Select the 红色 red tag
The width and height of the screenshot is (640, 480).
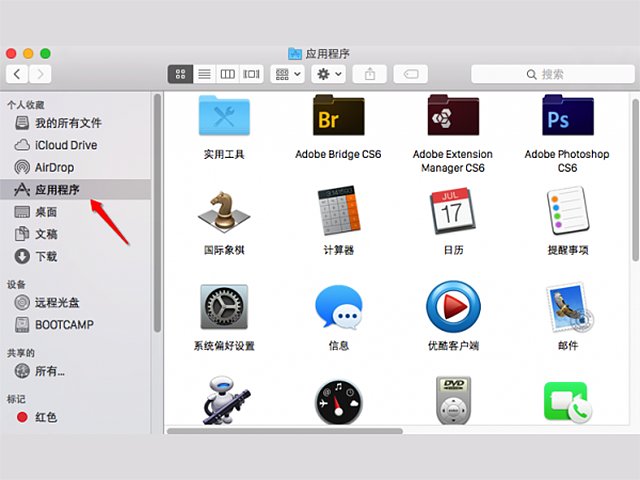click(x=76, y=417)
